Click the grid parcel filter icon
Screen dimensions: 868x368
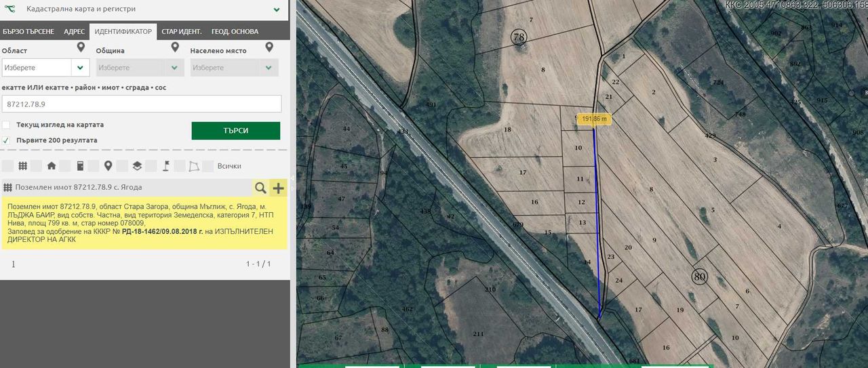[22, 166]
